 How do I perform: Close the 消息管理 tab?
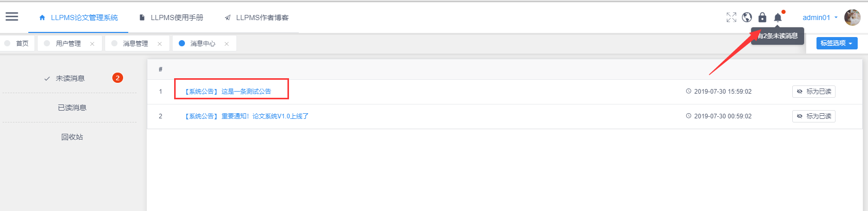(160, 44)
